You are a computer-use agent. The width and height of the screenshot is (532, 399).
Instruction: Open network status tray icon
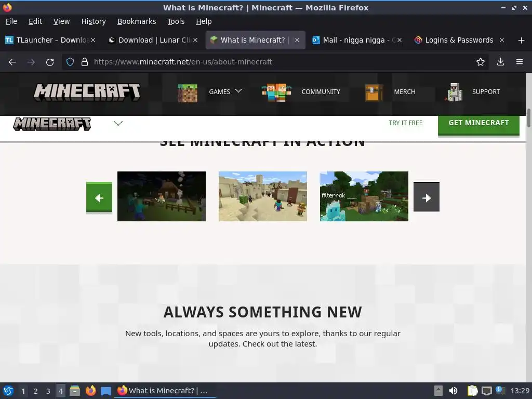486,391
